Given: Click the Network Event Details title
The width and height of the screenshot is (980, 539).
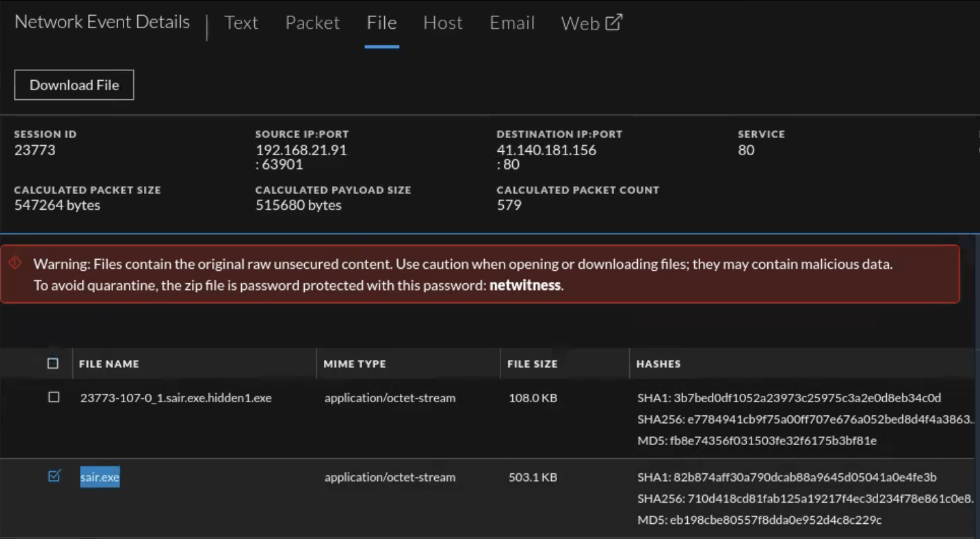Looking at the screenshot, I should point(102,22).
